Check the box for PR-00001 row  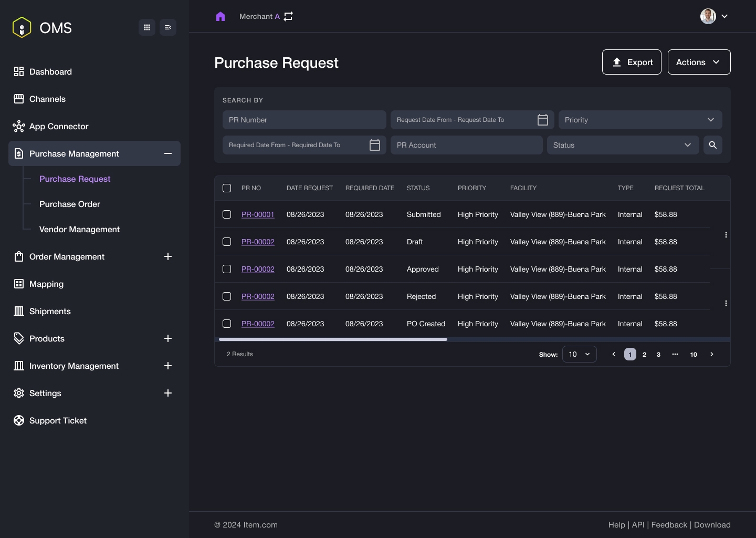(x=227, y=214)
